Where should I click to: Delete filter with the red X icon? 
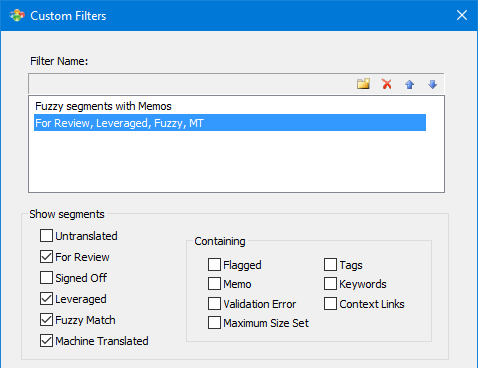[387, 84]
